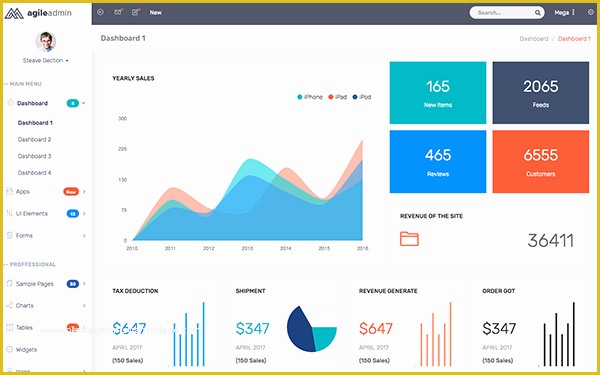The image size is (600, 375).
Task: Click the Apps icon in the sidebar
Action: point(10,191)
